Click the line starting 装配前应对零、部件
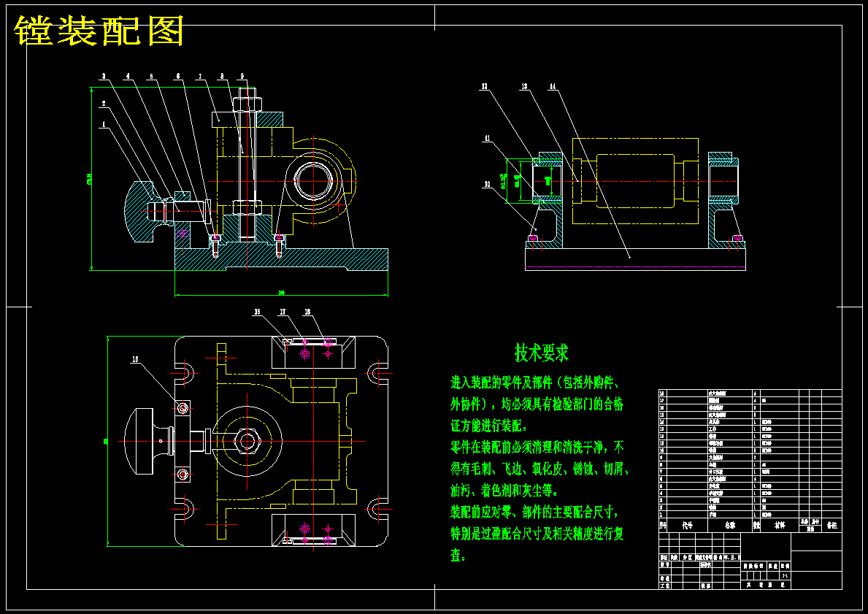Viewport: 868px width, 614px height. click(x=535, y=512)
